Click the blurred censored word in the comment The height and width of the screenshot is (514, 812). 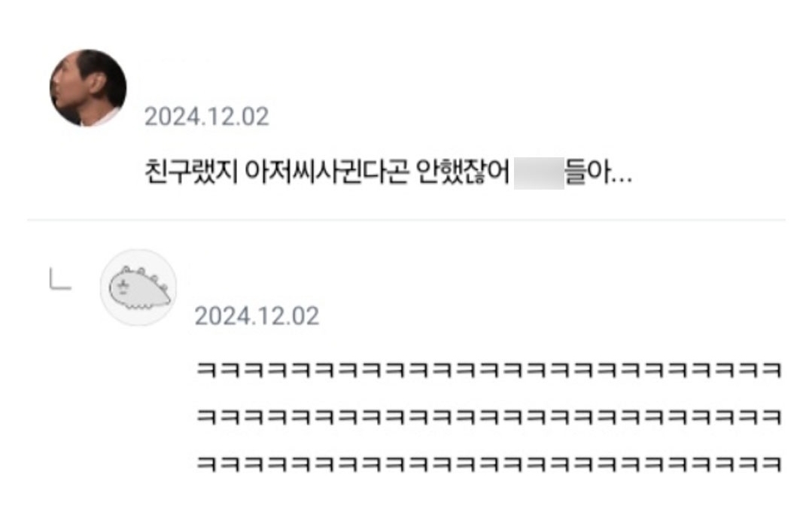point(539,173)
